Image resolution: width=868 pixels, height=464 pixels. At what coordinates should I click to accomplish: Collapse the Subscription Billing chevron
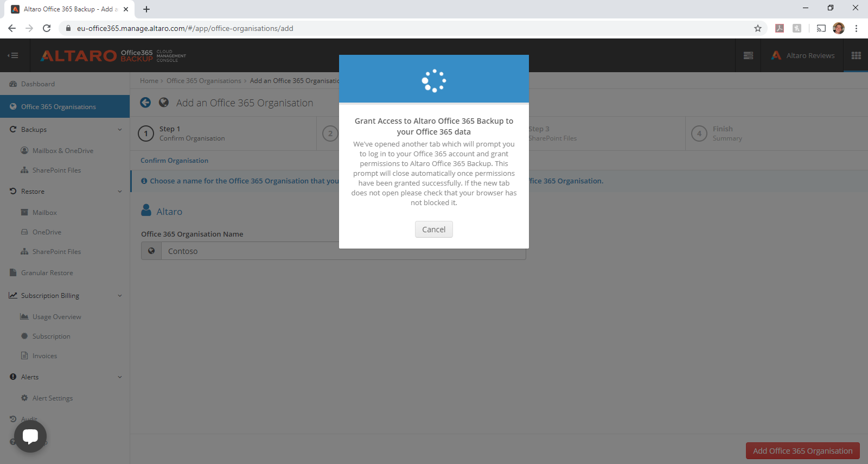[120, 296]
